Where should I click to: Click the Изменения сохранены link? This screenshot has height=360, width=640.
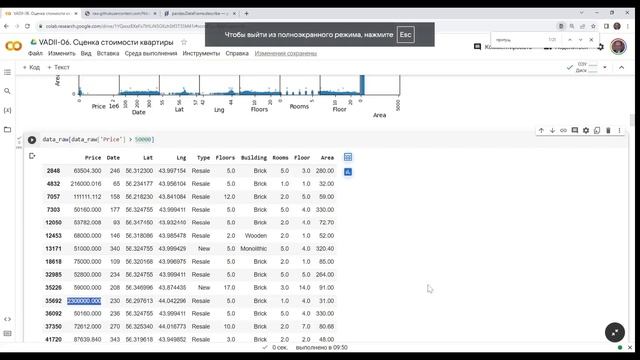(x=286, y=53)
